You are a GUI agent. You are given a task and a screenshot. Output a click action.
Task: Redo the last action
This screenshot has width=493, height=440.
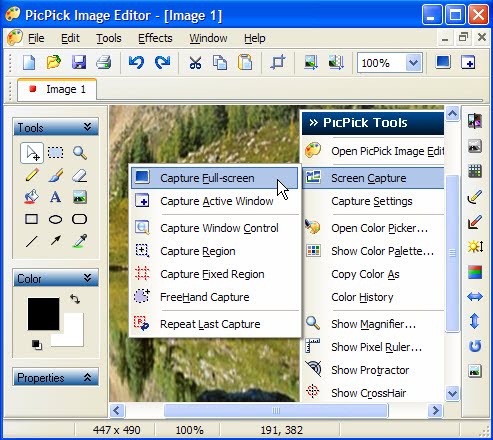coord(162,62)
